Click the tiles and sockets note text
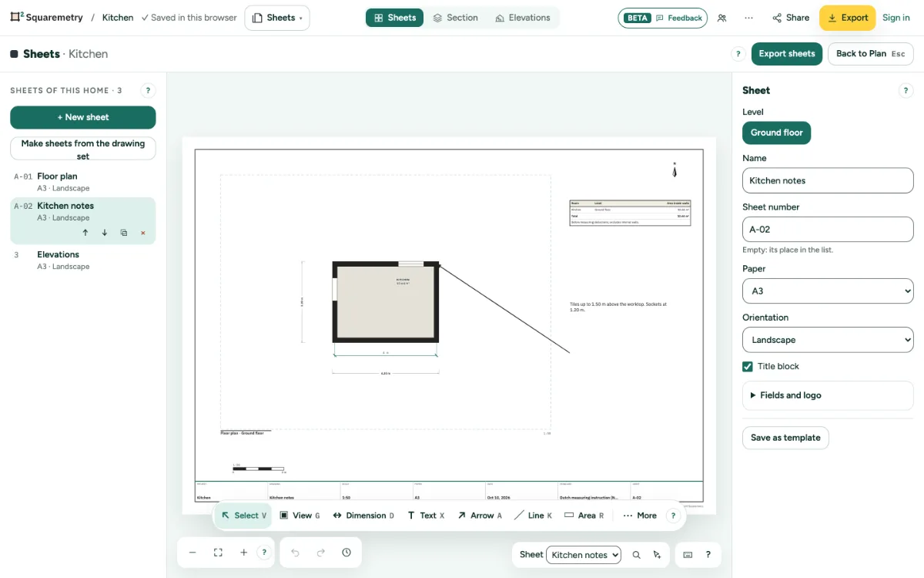The image size is (924, 578). tap(618, 307)
